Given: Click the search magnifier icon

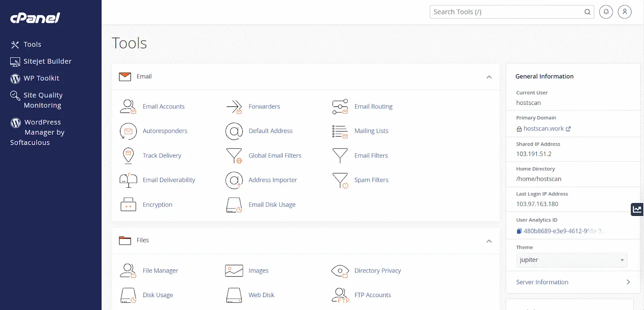Looking at the screenshot, I should click(587, 12).
